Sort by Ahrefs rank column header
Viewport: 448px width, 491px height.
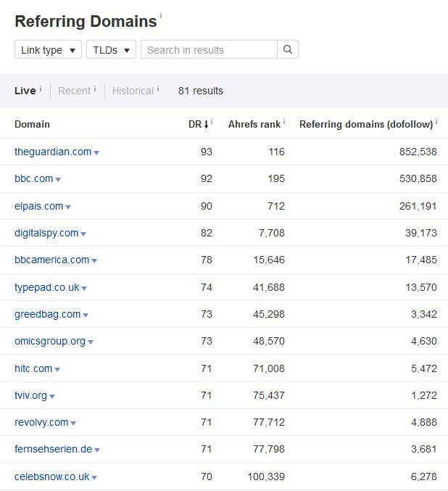[254, 124]
